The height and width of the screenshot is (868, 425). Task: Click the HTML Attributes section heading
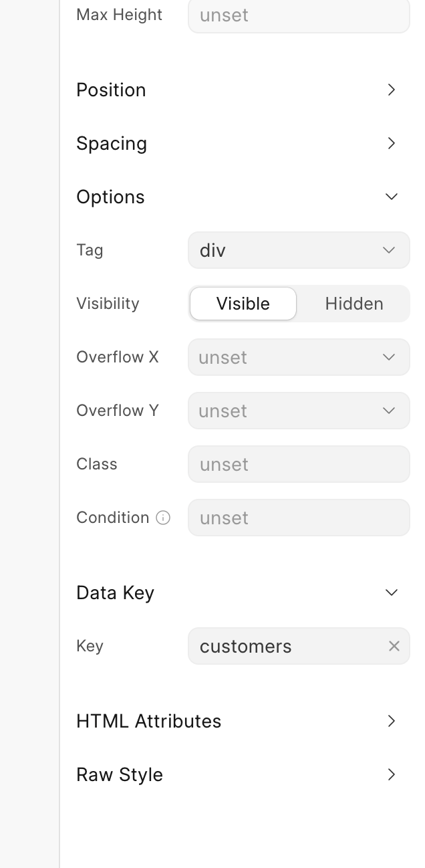pos(148,721)
